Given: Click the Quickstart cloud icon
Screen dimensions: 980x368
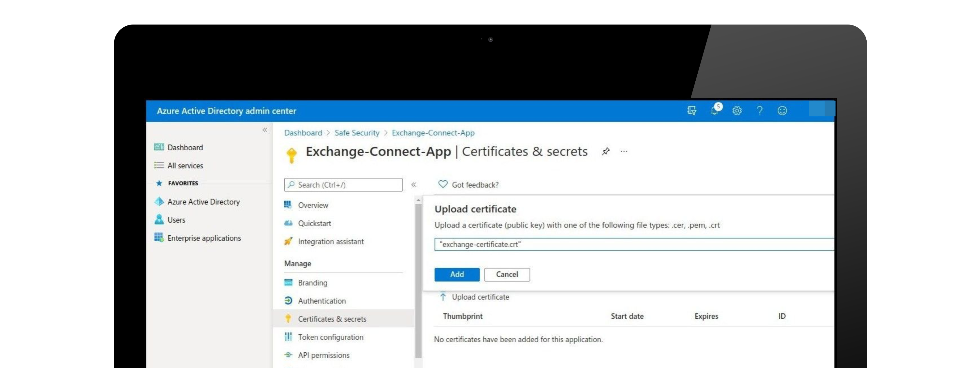Looking at the screenshot, I should [288, 223].
